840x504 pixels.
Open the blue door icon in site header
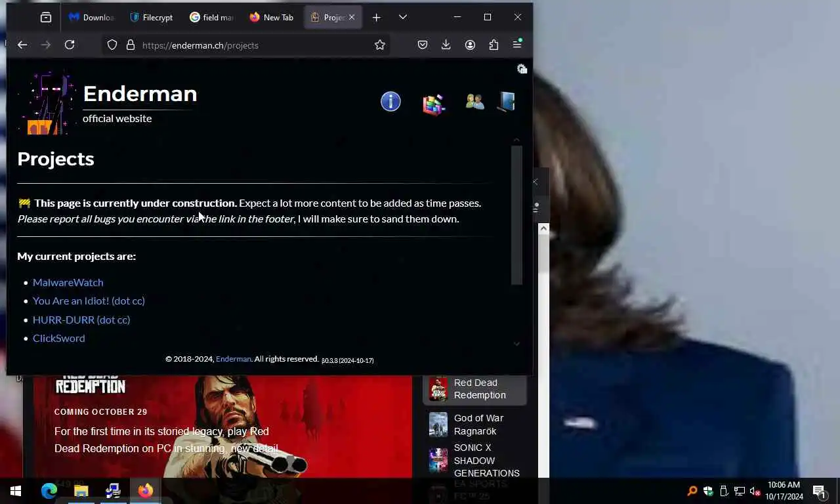tap(506, 102)
